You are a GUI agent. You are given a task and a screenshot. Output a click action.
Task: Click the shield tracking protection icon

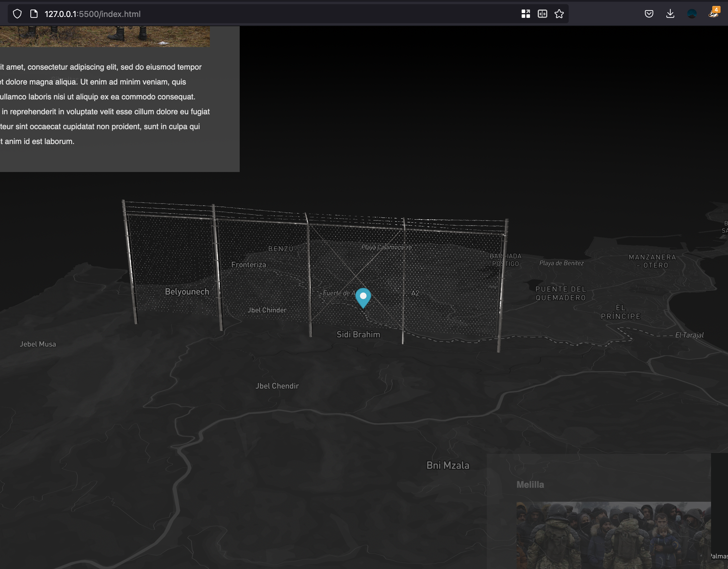click(17, 14)
